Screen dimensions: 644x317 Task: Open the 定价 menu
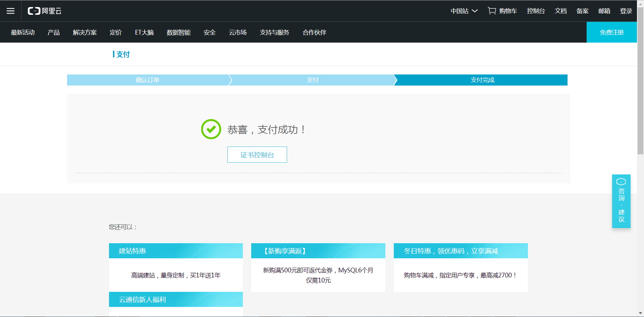coord(116,33)
